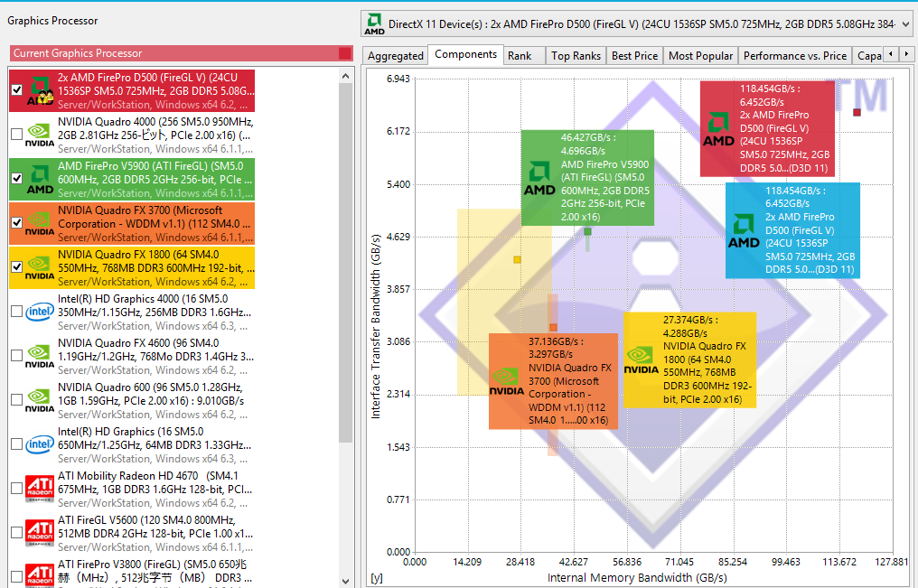Click ATI Radeon logo of Mobility HD 4670
The width and height of the screenshot is (918, 588).
(40, 489)
